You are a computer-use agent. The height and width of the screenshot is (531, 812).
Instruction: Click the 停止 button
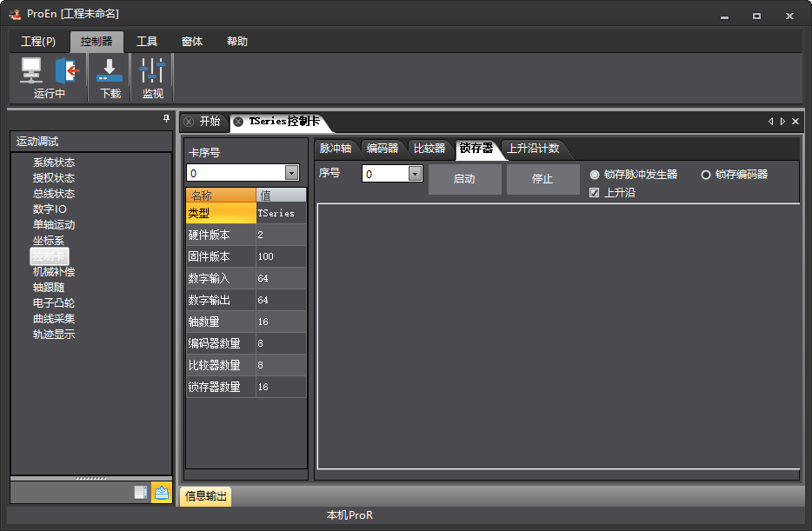point(542,179)
